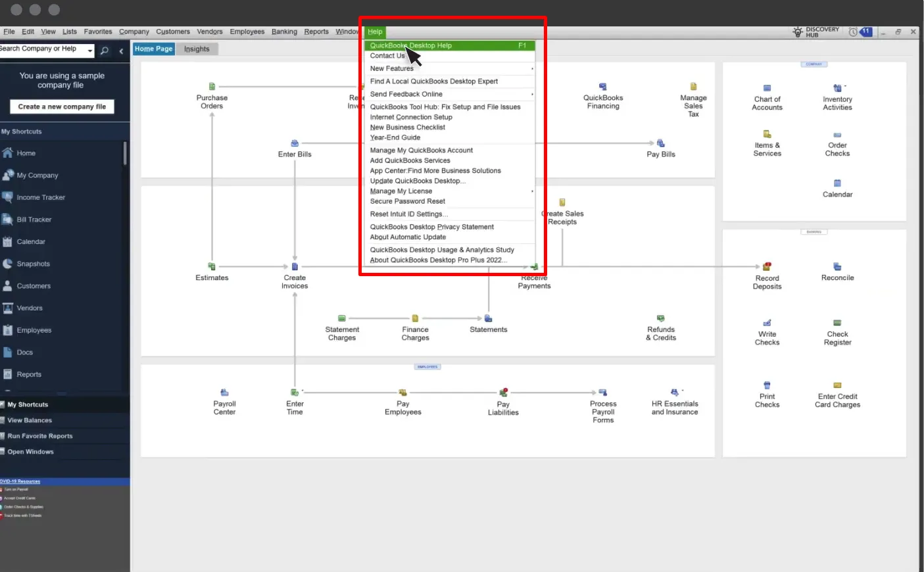This screenshot has width=924, height=572.
Task: Click the QuickBooks Financing icon
Action: [x=603, y=87]
